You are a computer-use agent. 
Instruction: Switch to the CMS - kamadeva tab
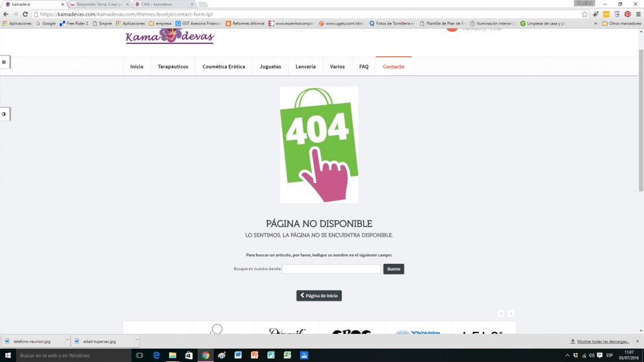pos(163,4)
